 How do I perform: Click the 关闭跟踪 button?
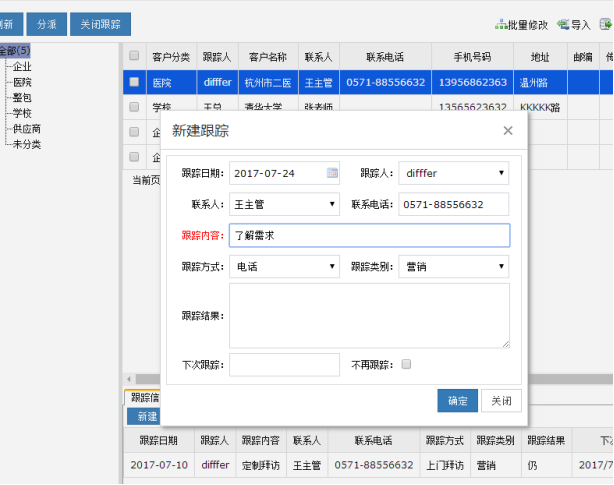(x=100, y=24)
